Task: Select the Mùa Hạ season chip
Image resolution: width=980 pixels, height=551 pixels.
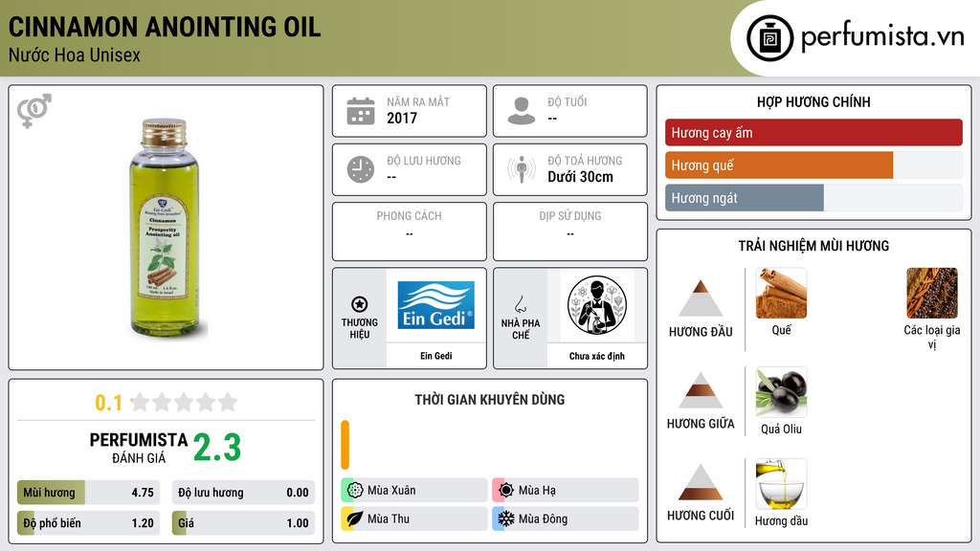Action: tap(566, 491)
